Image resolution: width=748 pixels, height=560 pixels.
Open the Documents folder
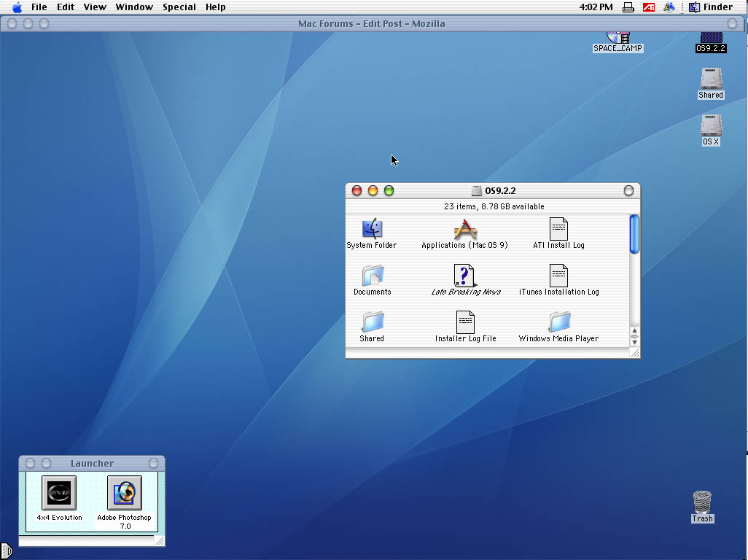(x=372, y=276)
